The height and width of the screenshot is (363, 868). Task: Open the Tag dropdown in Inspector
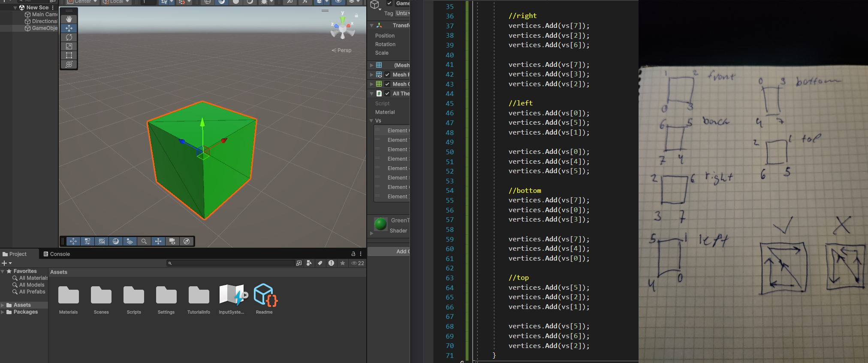click(402, 13)
